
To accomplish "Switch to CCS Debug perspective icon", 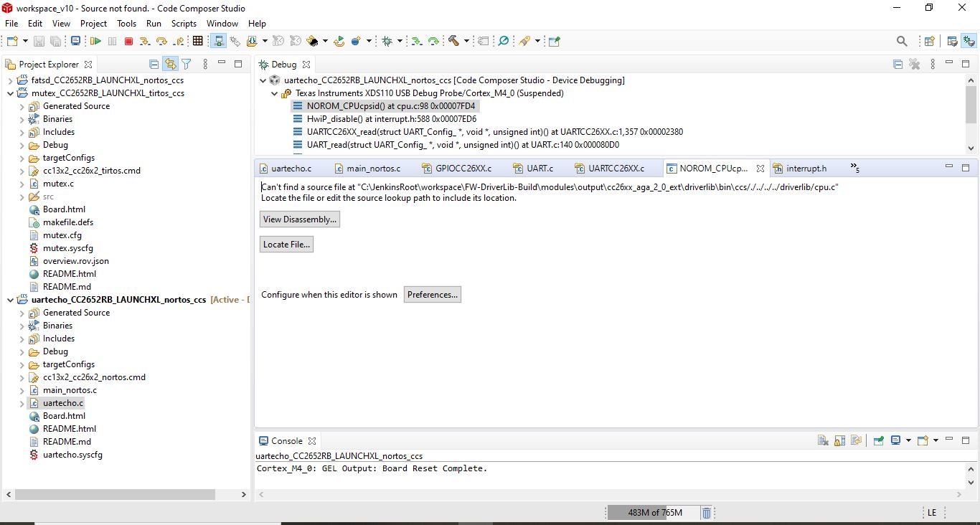I will point(969,42).
